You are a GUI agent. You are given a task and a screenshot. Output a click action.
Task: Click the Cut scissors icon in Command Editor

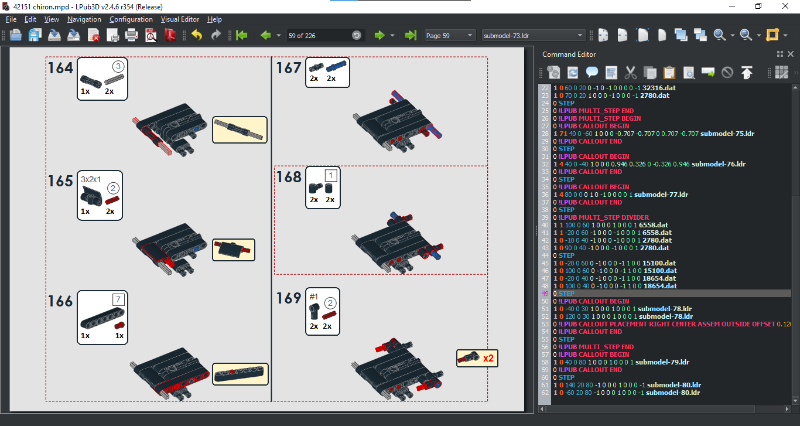(x=630, y=72)
